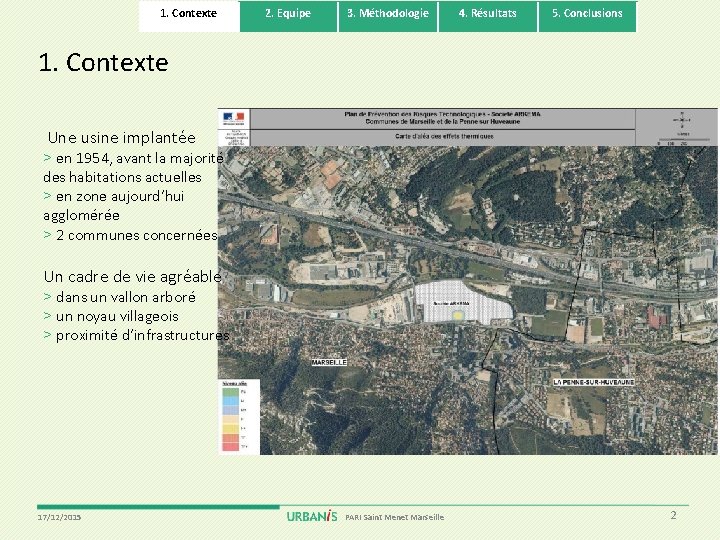Switch to the '2. Equipe' tab

click(x=288, y=16)
